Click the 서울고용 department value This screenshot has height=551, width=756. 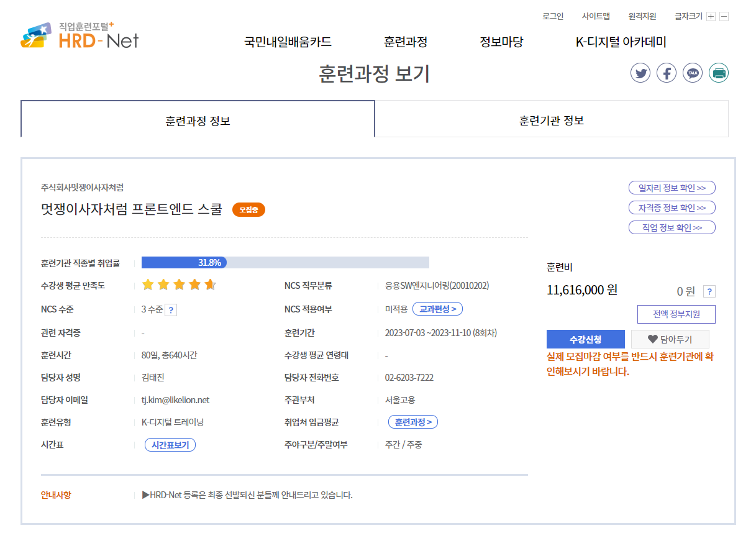coord(400,400)
